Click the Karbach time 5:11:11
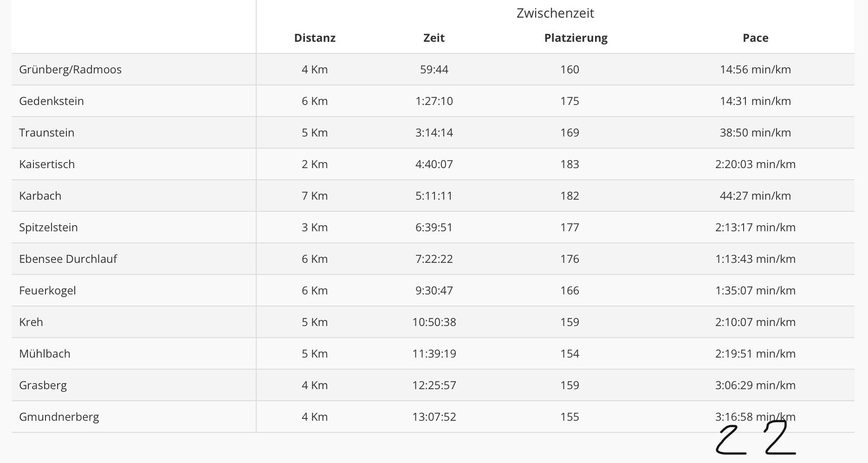The width and height of the screenshot is (868, 463). (434, 196)
